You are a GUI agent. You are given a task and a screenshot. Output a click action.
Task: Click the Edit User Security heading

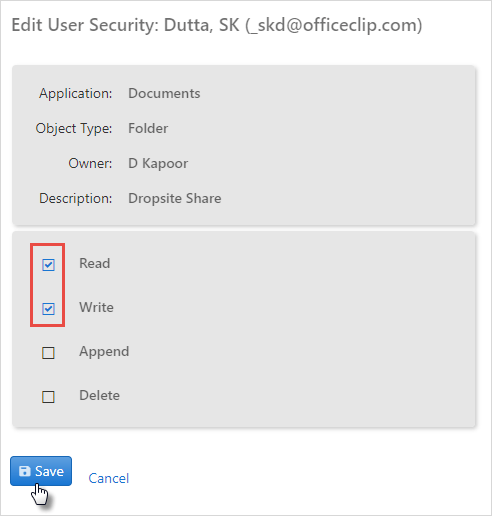point(217,25)
